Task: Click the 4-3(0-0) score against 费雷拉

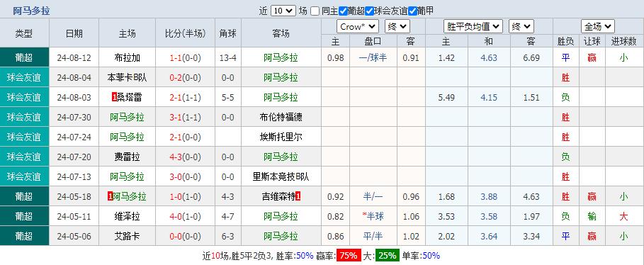Action: tap(185, 157)
